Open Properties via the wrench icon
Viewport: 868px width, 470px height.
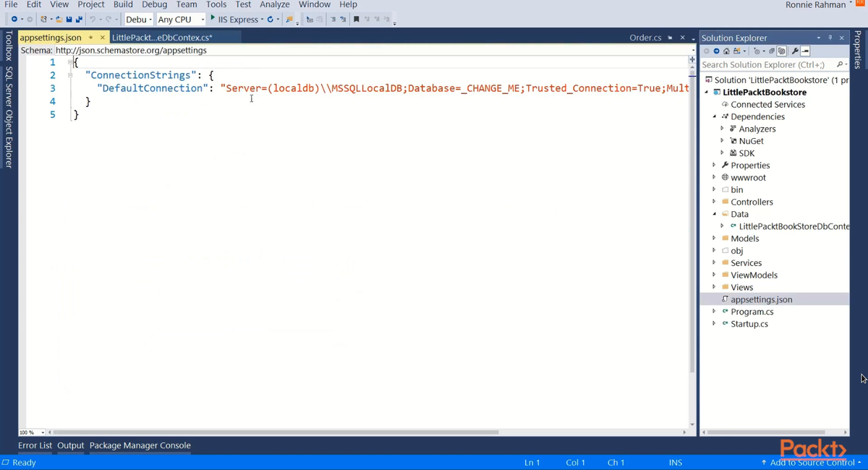(x=794, y=51)
